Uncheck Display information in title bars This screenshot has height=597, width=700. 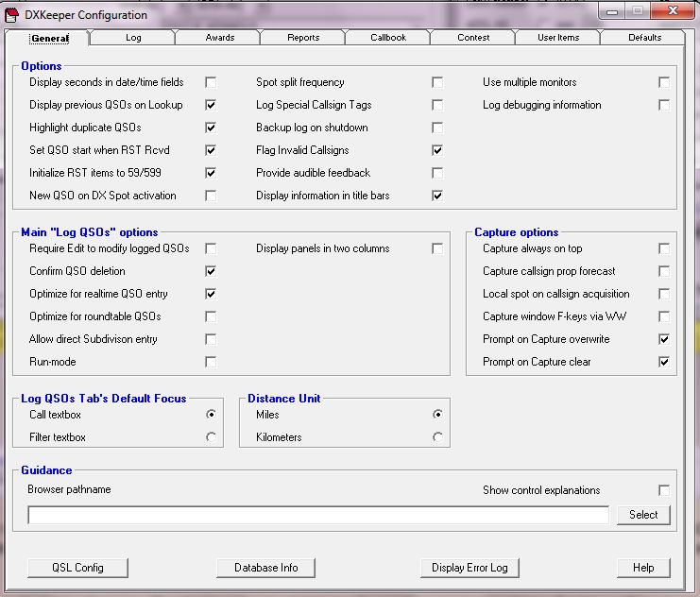(x=437, y=196)
